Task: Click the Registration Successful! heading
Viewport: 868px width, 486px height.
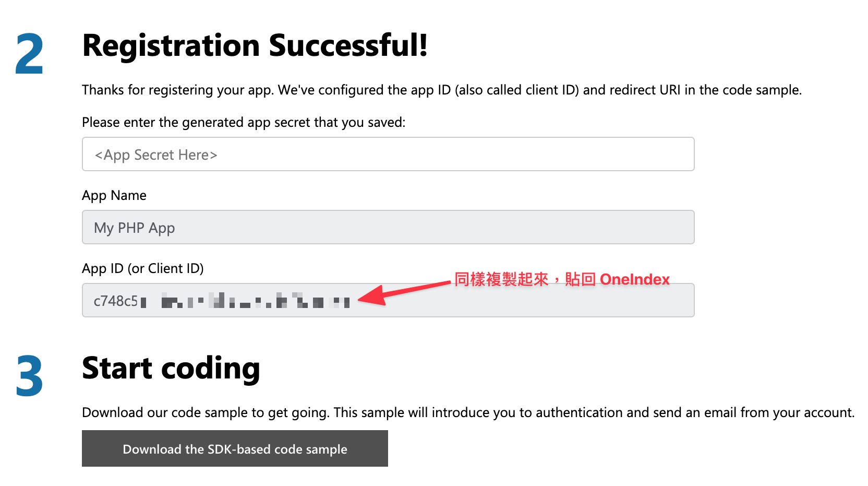Action: 255,45
